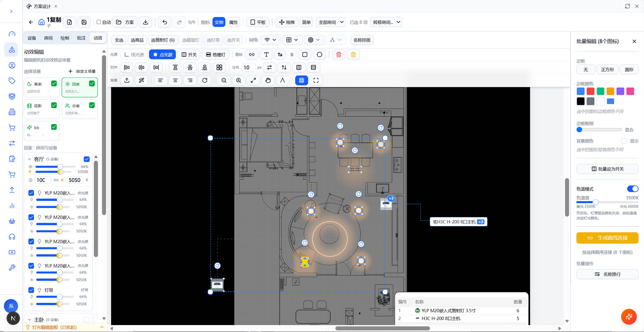Click the four-square grid arrange icon

point(219,67)
